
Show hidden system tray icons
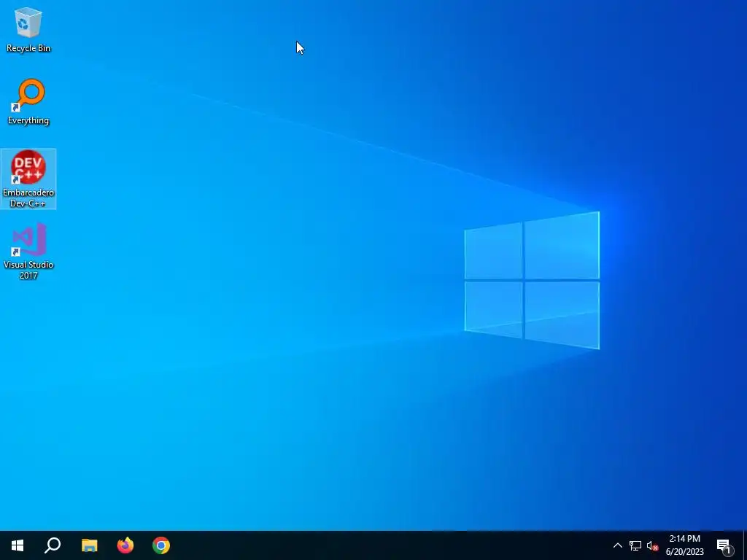click(x=617, y=545)
